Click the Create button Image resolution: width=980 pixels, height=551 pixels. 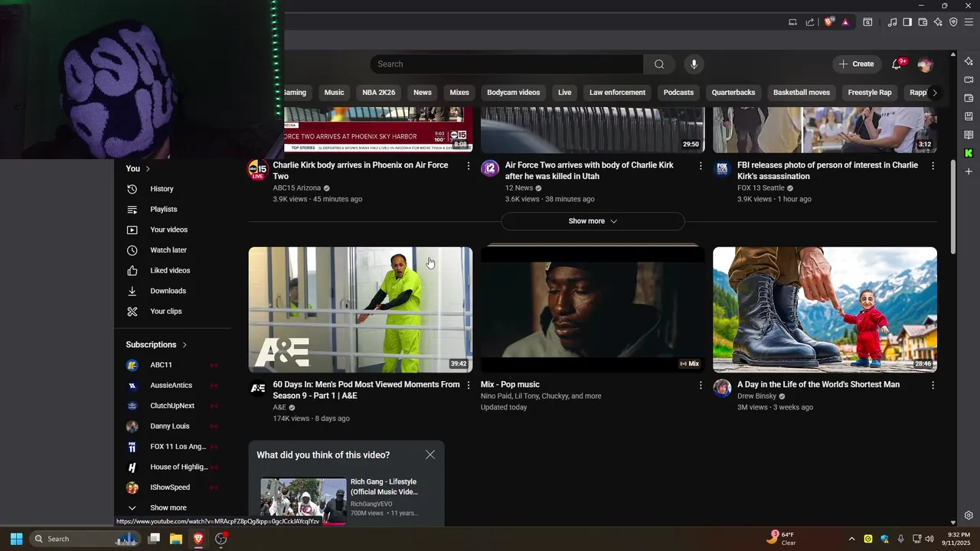(856, 64)
